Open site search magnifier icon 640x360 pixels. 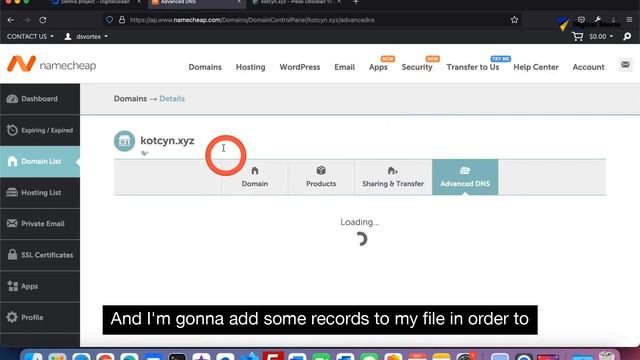click(627, 37)
